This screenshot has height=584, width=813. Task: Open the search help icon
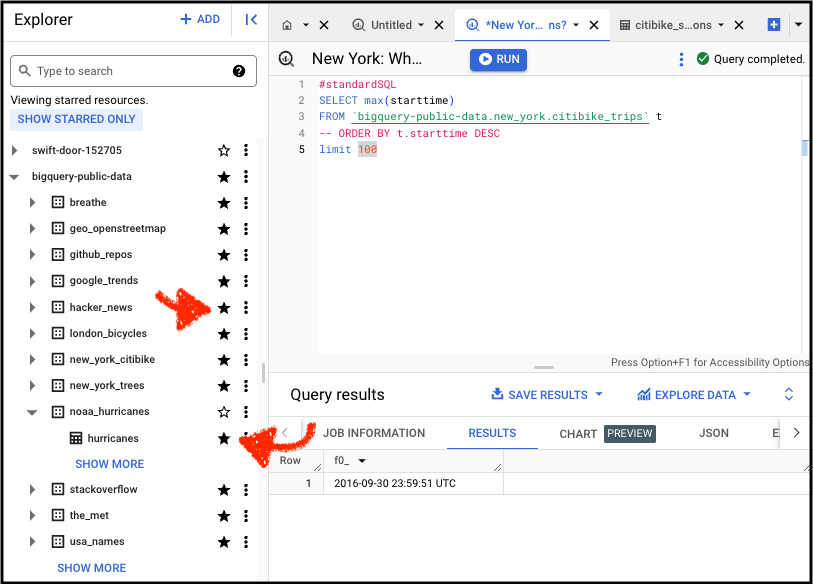[239, 71]
